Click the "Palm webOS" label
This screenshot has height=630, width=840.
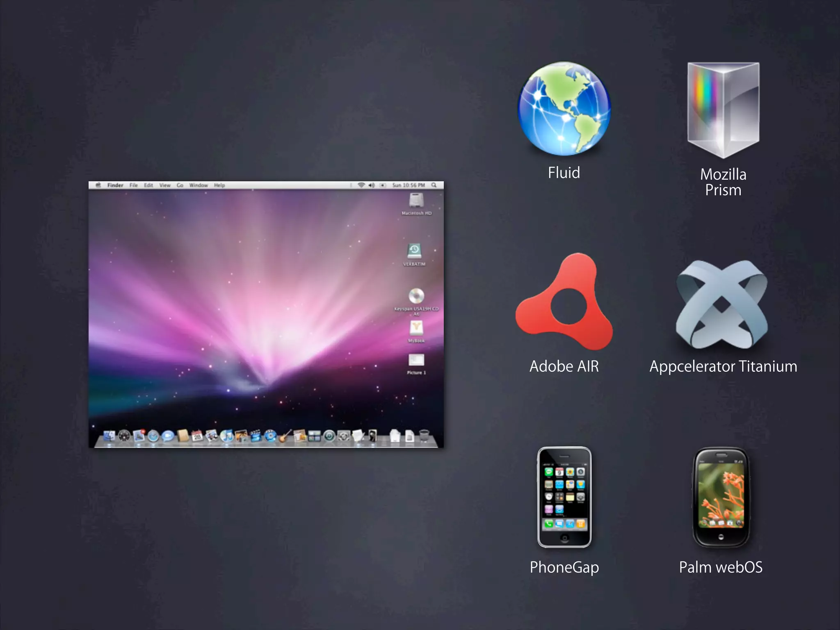(721, 567)
